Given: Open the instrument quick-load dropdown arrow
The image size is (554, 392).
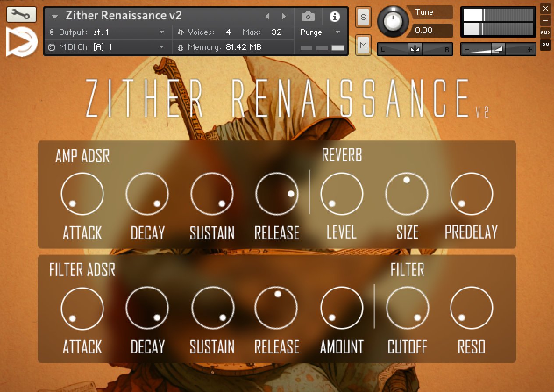Looking at the screenshot, I should [55, 17].
